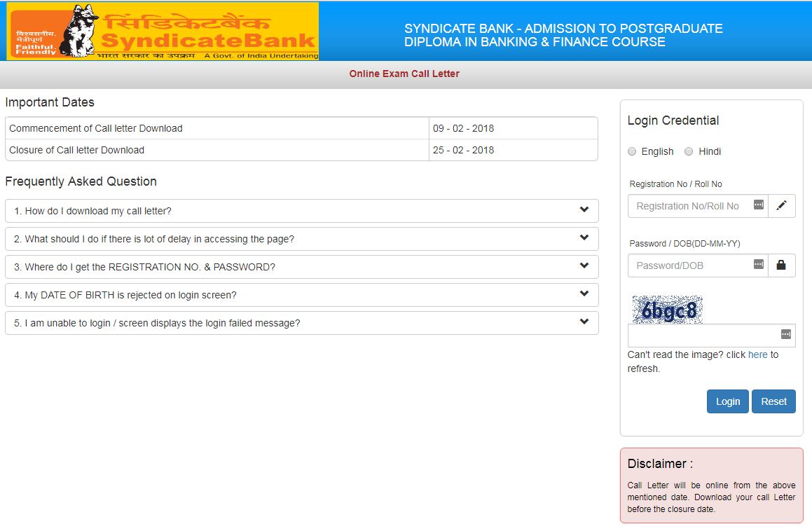Focus the Password/DOB input field
Image resolution: width=812 pixels, height=531 pixels.
[x=698, y=265]
